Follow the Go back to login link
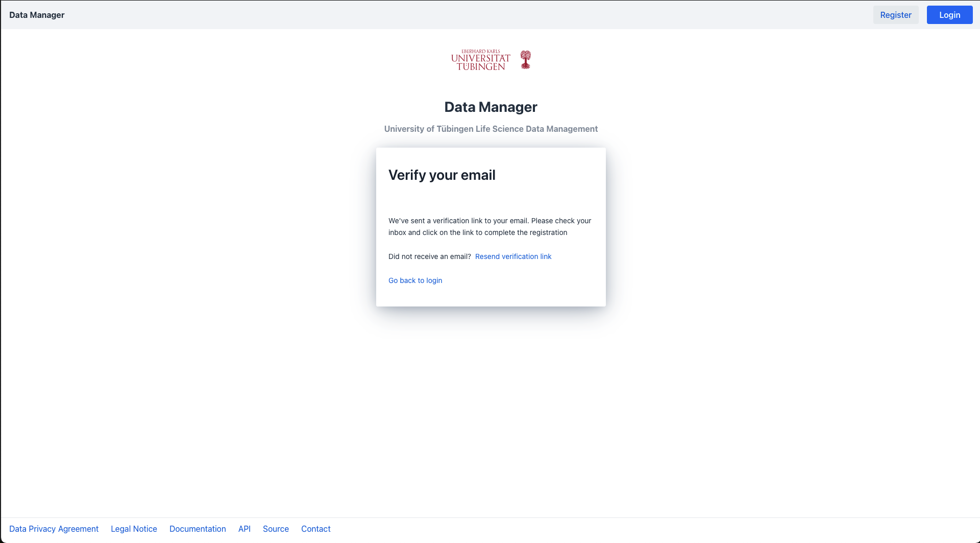The width and height of the screenshot is (980, 543). click(415, 280)
